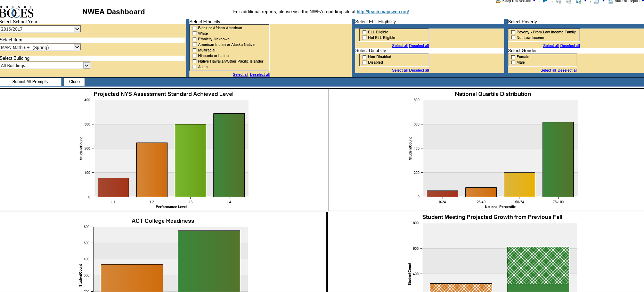Check the White ethnicity checkbox
644x292 pixels.
(195, 33)
